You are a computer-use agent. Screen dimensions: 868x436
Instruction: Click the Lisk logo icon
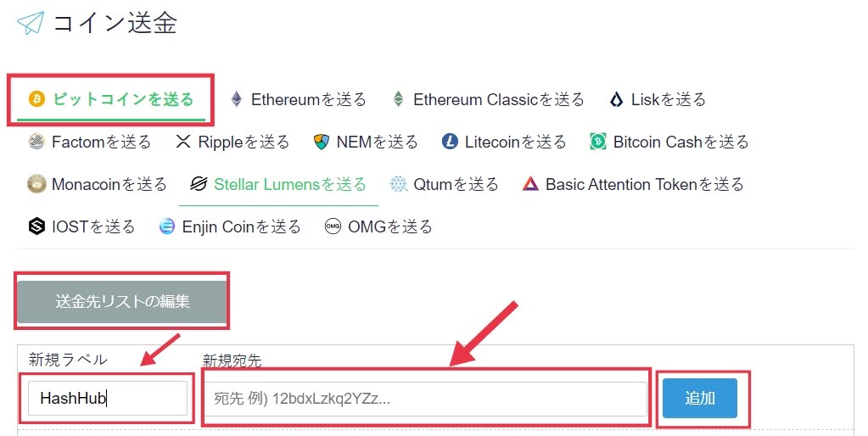tap(616, 99)
